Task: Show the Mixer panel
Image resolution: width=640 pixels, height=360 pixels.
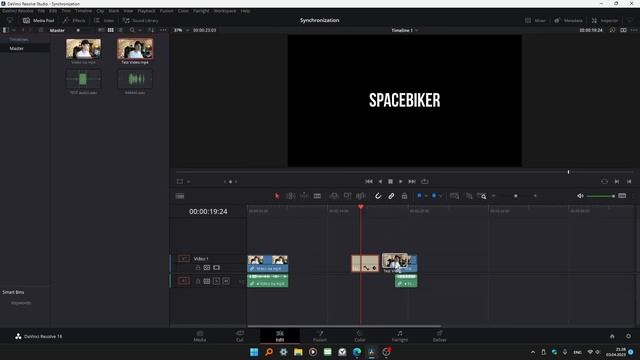Action: pos(535,20)
